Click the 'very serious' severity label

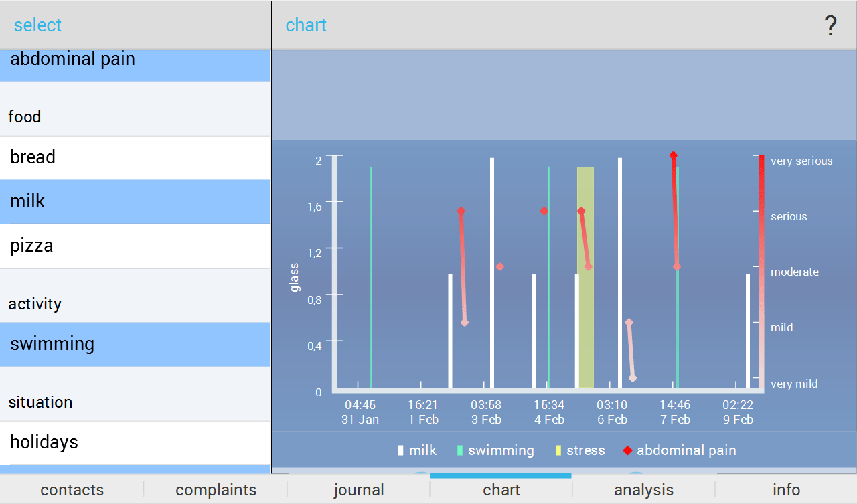tap(801, 161)
